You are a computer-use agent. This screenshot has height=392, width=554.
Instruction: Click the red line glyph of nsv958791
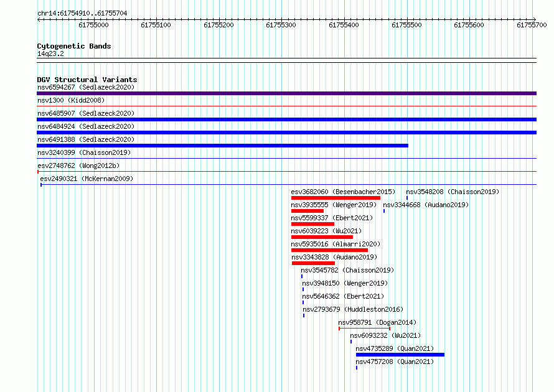click(x=364, y=329)
